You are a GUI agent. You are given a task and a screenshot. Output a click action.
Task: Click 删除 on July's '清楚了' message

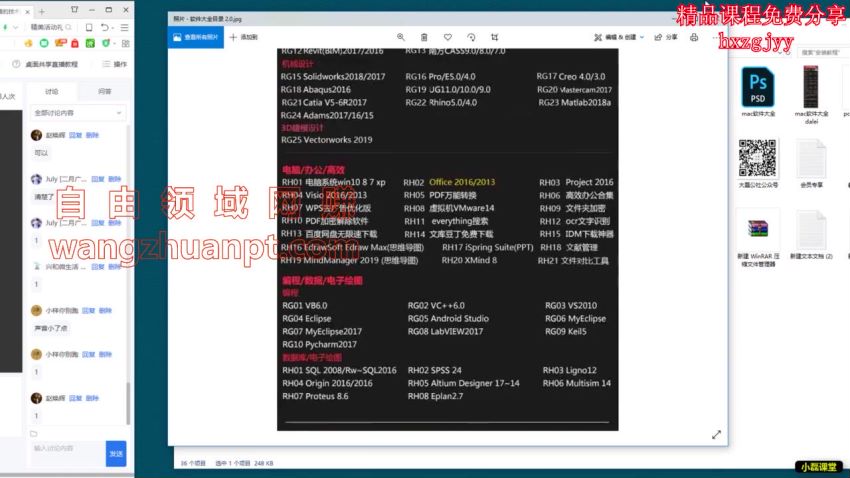coord(114,179)
